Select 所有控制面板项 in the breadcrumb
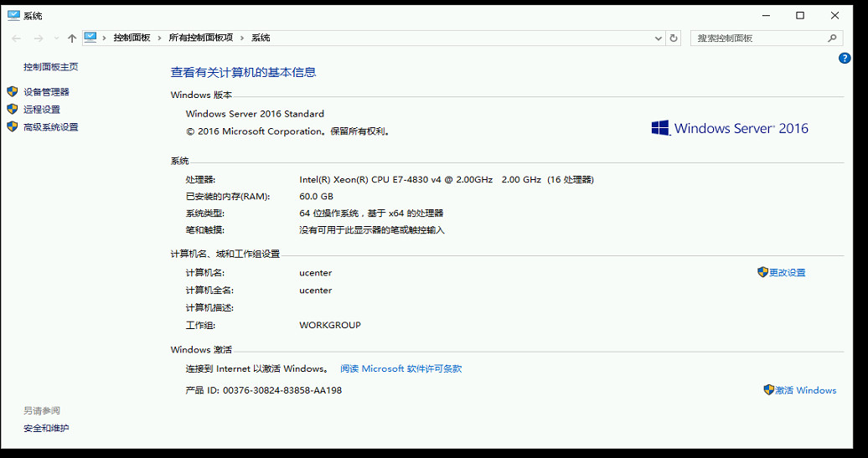The width and height of the screenshot is (868, 458). click(201, 39)
